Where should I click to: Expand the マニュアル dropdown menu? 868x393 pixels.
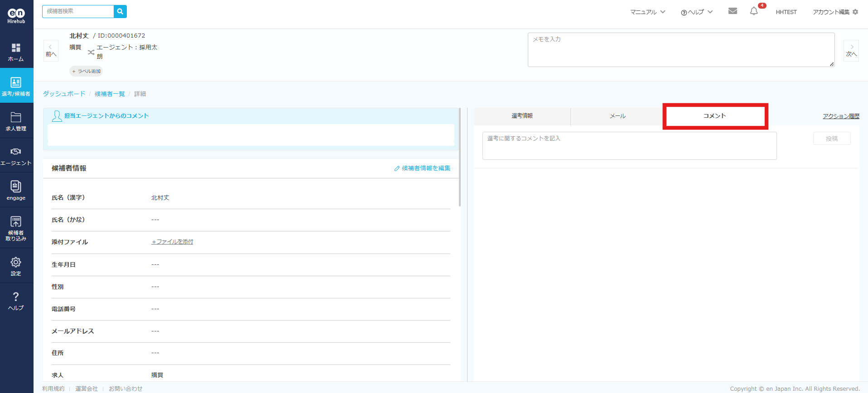coord(647,12)
